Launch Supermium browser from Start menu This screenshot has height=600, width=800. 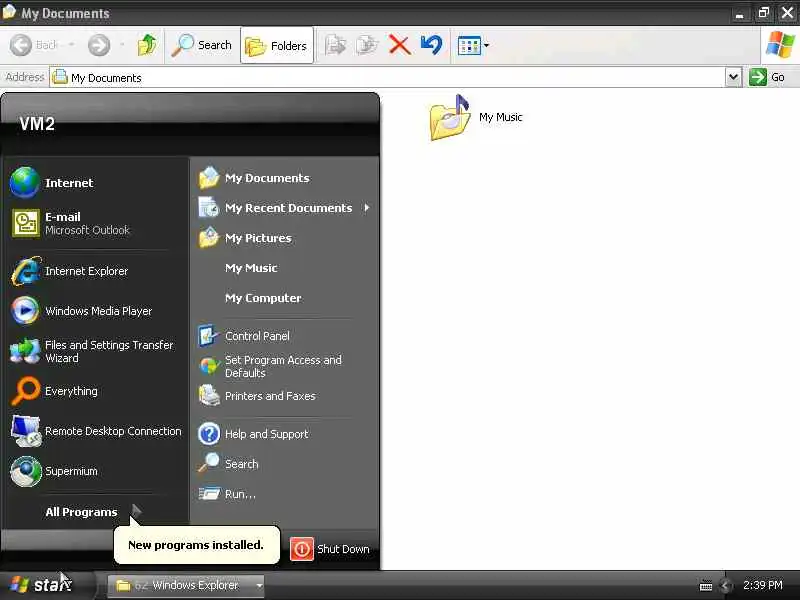click(x=97, y=471)
